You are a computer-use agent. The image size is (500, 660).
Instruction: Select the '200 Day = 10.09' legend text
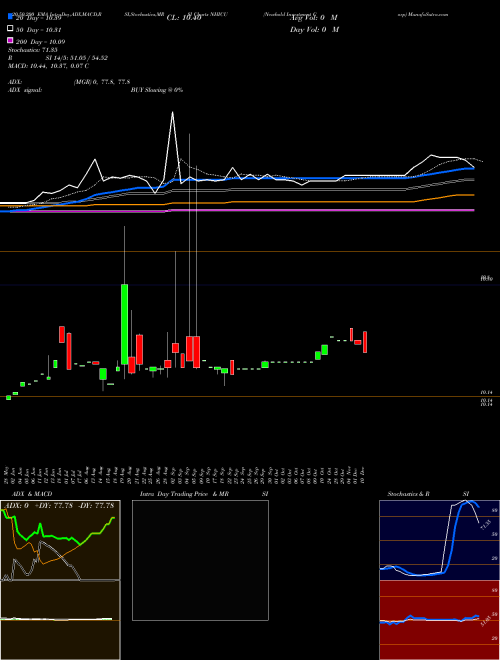(40, 42)
